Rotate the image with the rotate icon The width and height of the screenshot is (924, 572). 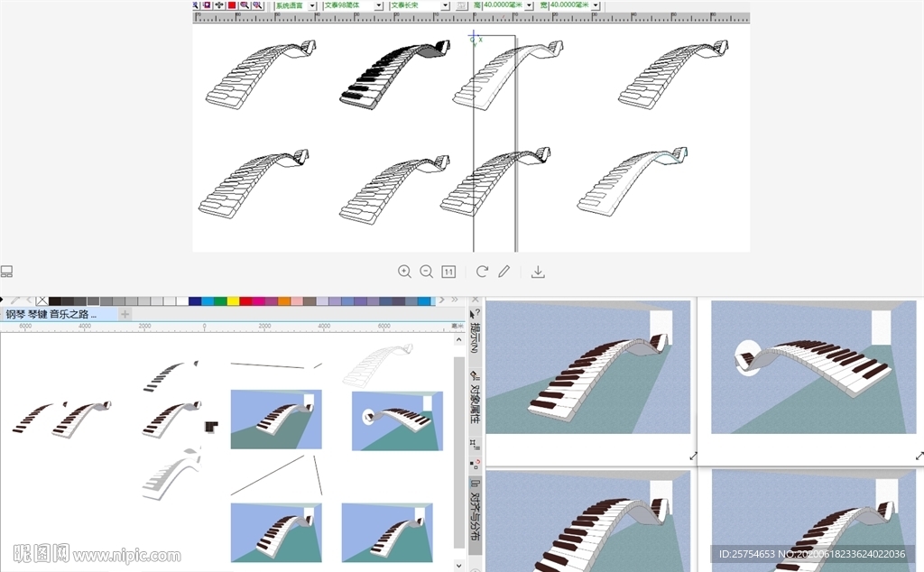pyautogui.click(x=482, y=272)
